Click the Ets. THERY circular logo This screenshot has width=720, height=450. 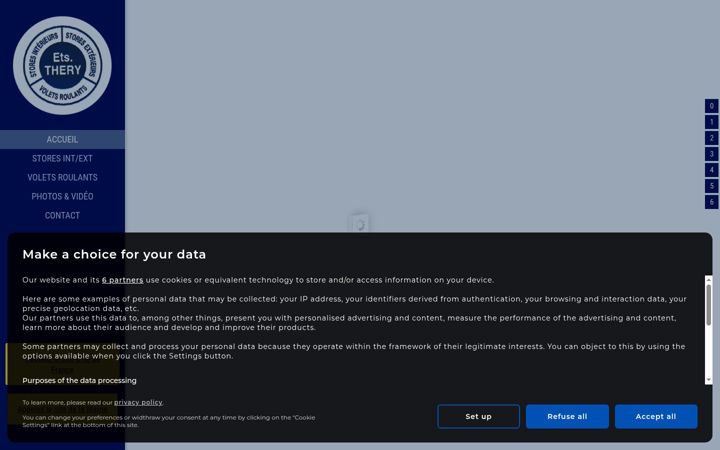(x=62, y=66)
